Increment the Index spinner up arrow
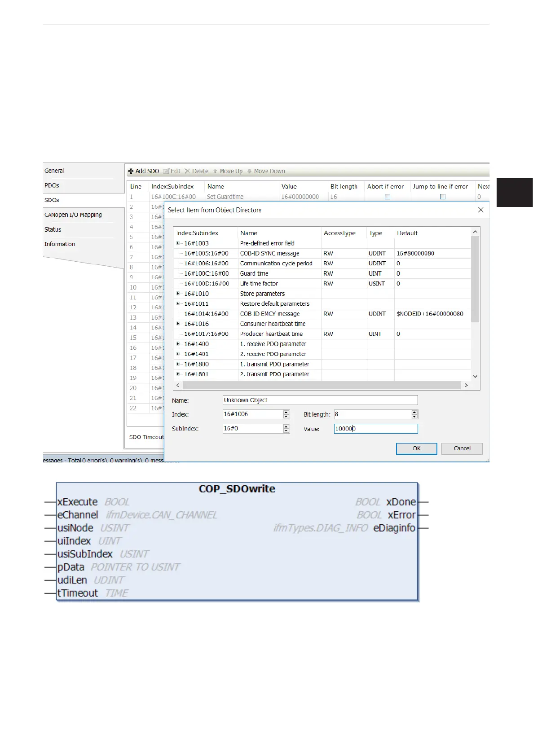Image resolution: width=533 pixels, height=756 pixels. 286,412
